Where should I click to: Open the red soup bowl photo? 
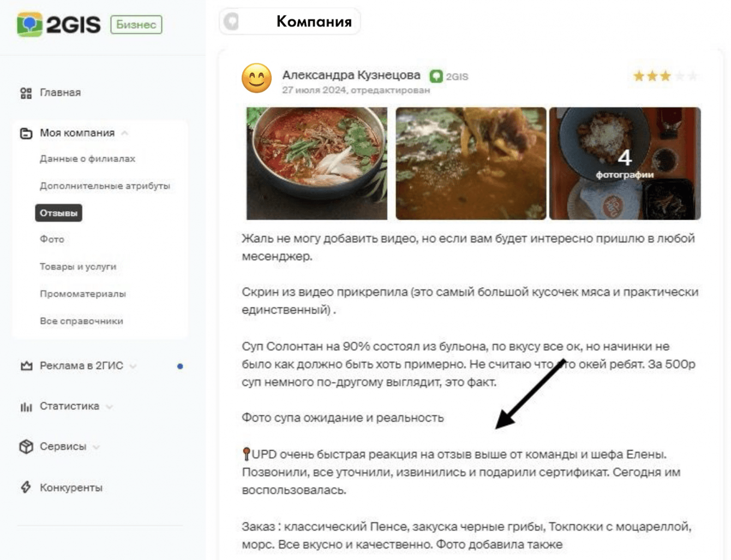pos(317,164)
